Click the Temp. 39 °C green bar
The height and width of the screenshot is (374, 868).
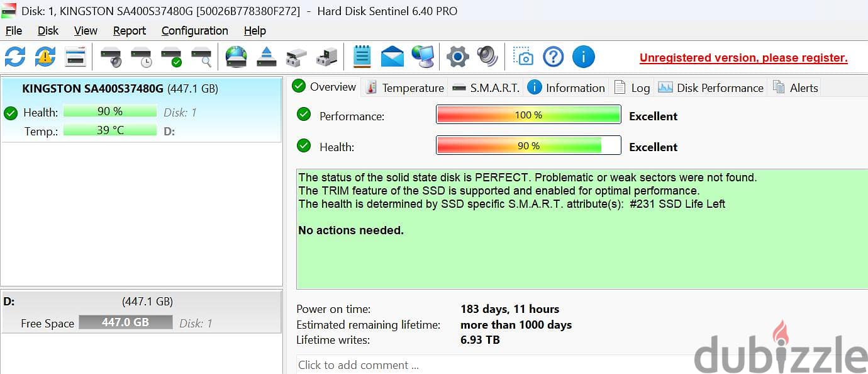point(110,130)
